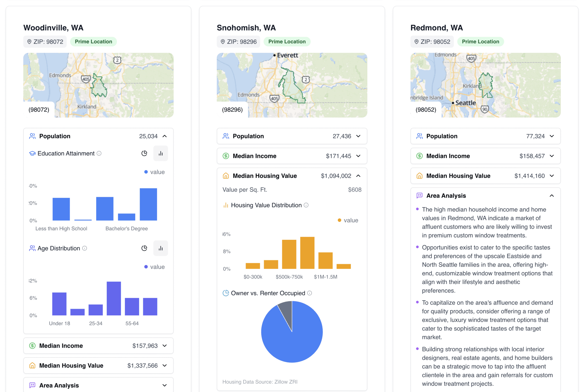
Task: Open the Woodinville 98072 map thumbnail
Action: tap(99, 85)
